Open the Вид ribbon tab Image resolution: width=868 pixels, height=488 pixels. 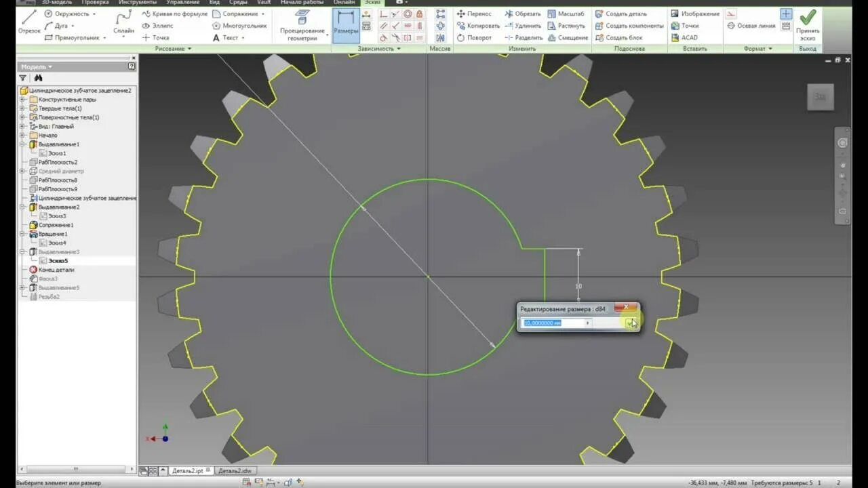214,3
